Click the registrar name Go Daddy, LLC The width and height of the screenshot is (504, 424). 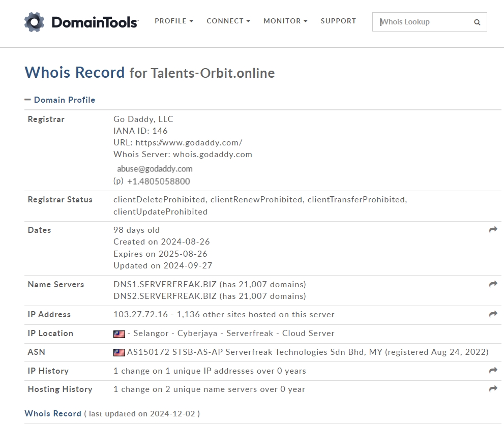[x=143, y=119]
